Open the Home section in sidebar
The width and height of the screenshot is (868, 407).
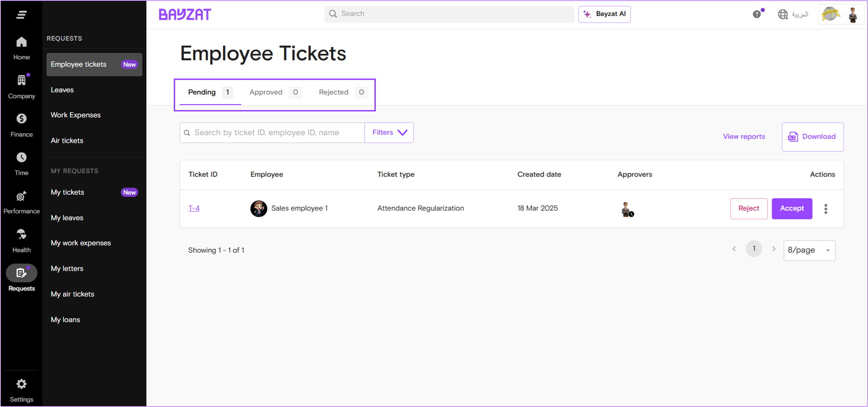pyautogui.click(x=21, y=48)
